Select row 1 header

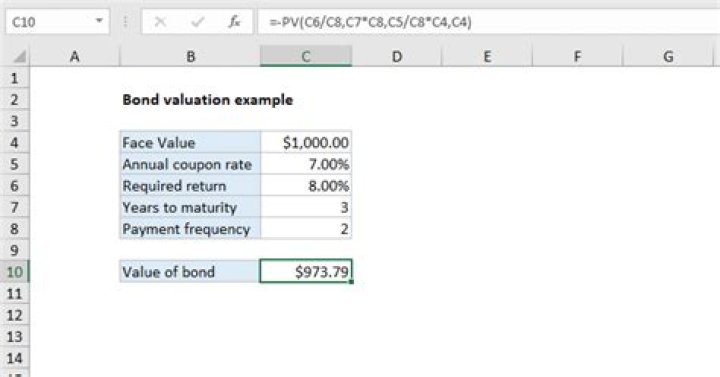[x=15, y=78]
